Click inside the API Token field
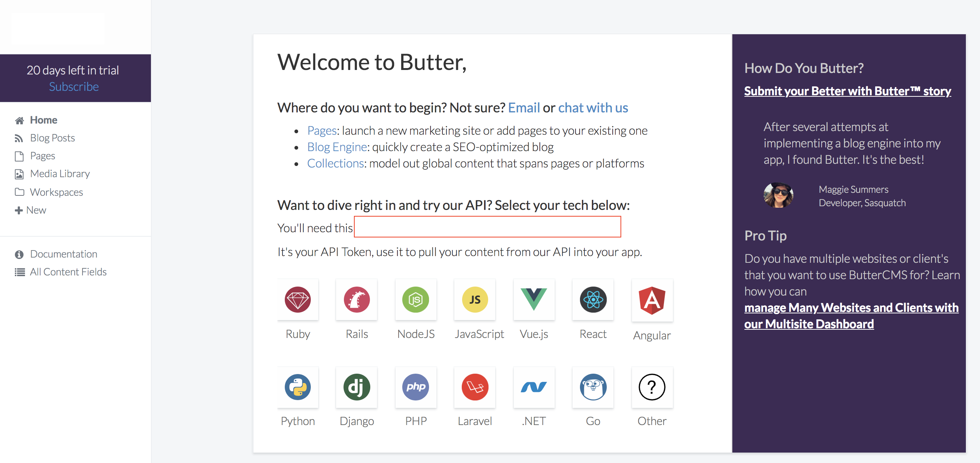Viewport: 980px width, 463px height. pyautogui.click(x=487, y=227)
